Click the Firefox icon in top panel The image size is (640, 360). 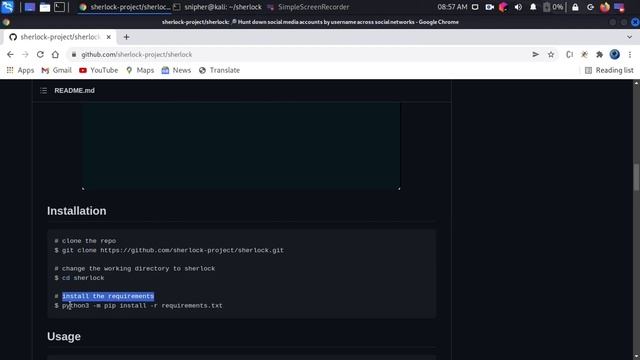click(604, 7)
